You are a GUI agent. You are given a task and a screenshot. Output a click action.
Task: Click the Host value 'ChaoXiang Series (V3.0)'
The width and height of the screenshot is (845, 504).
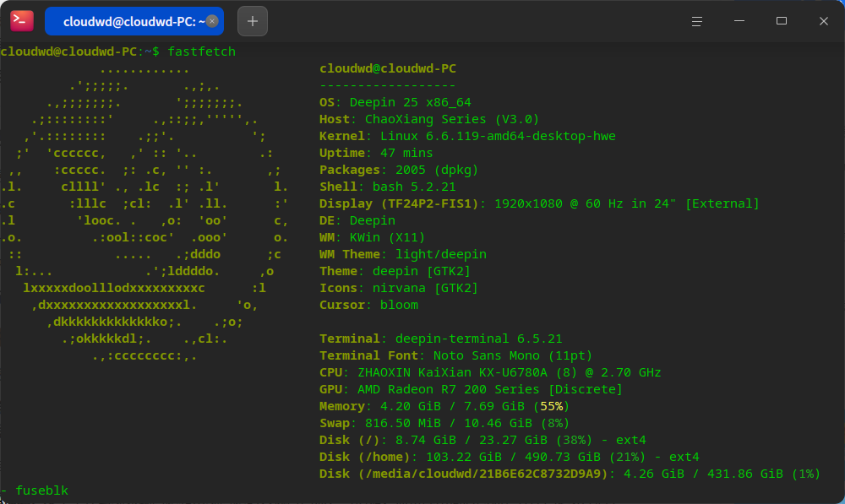click(451, 119)
